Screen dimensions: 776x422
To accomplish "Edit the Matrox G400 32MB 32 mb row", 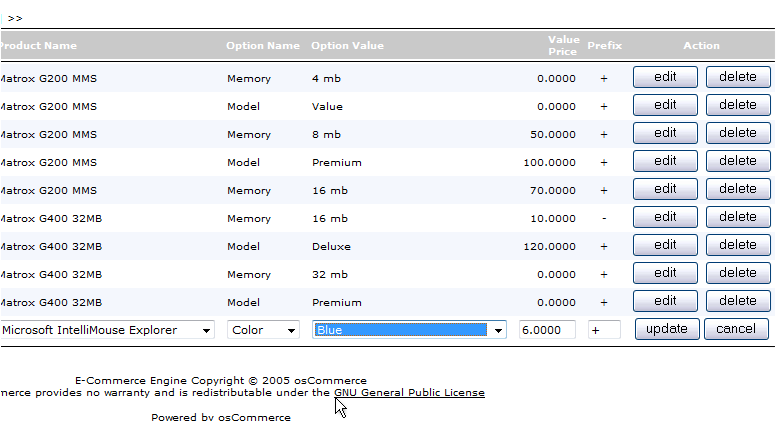I will (x=665, y=273).
